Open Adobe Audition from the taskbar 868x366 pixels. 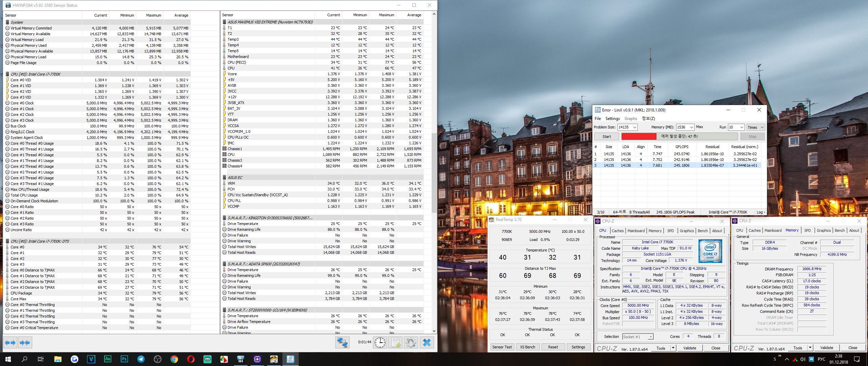(x=107, y=359)
